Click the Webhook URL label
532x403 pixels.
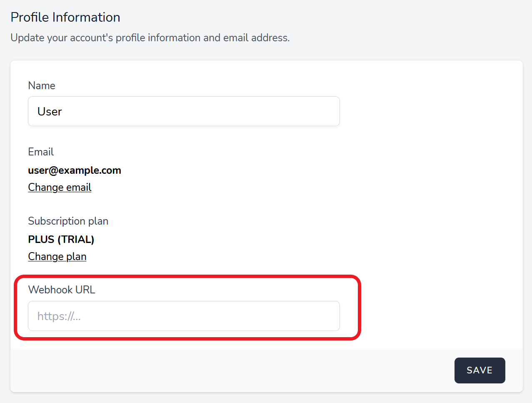click(x=62, y=290)
